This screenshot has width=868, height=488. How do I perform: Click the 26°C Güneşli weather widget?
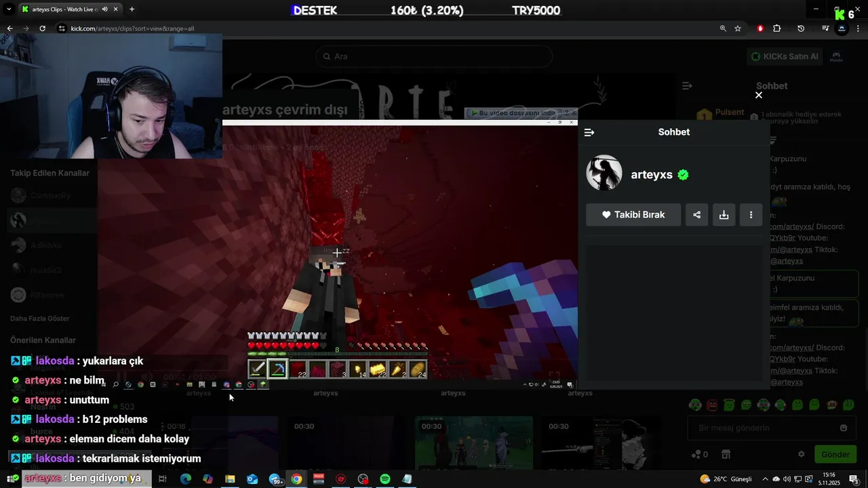click(x=726, y=479)
